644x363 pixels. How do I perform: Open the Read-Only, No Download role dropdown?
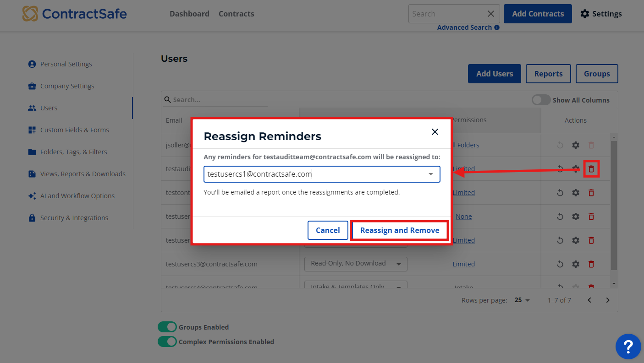pos(356,264)
